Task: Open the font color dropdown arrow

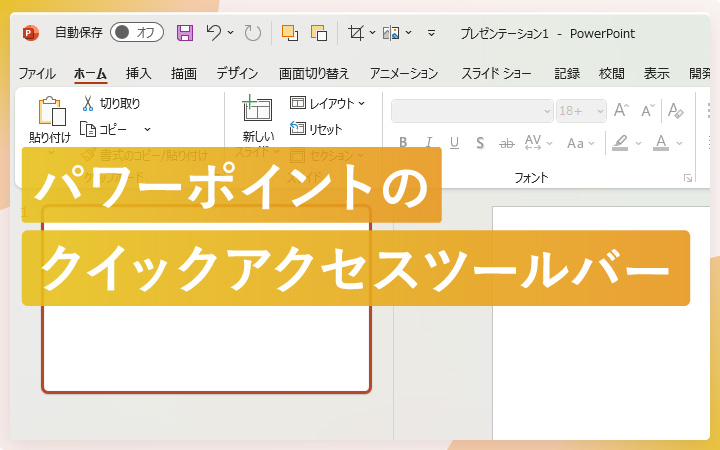Action: (x=679, y=143)
